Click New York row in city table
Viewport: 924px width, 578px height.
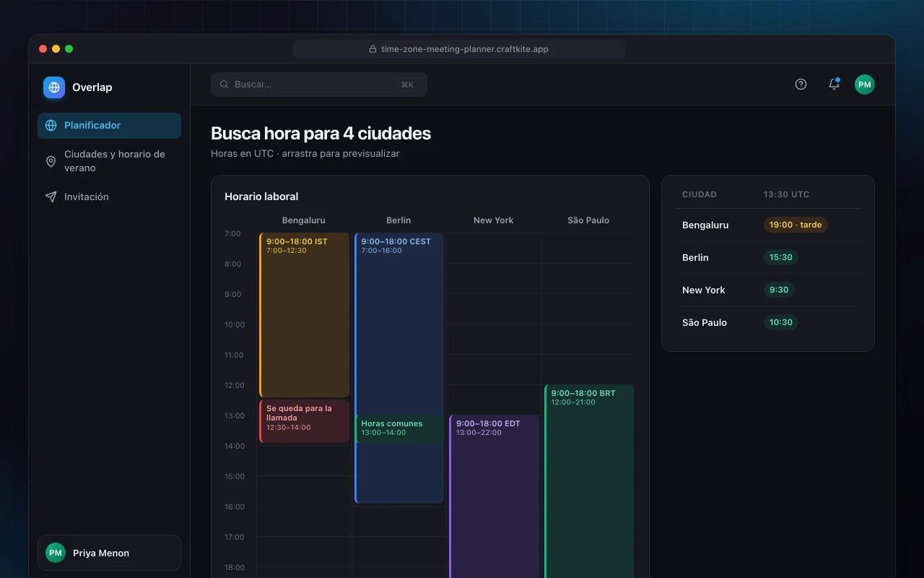coord(768,290)
